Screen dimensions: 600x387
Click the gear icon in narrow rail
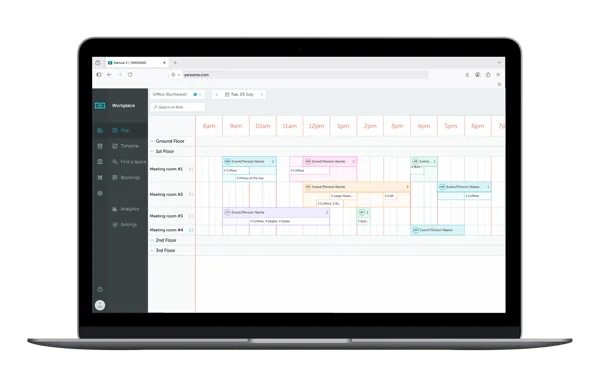(100, 193)
